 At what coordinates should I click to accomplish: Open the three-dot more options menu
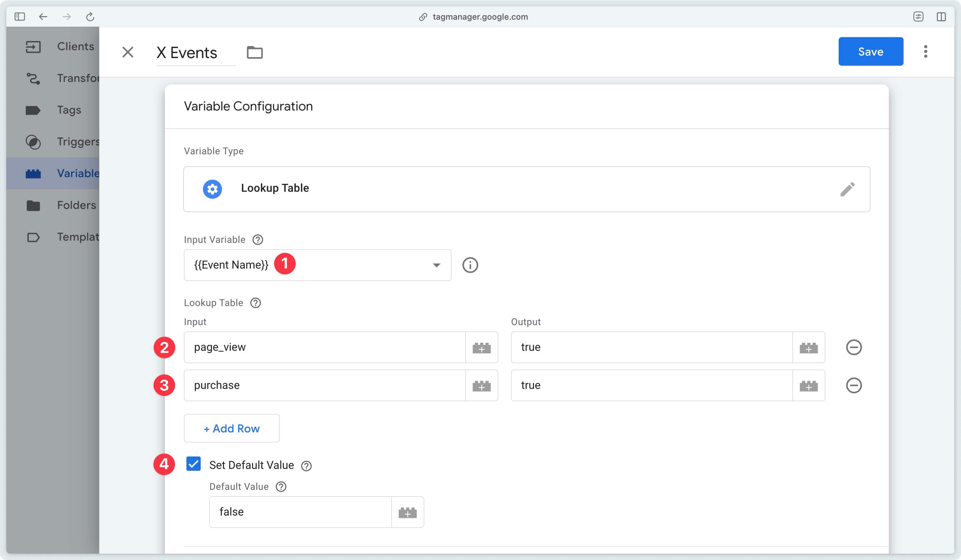click(x=925, y=51)
